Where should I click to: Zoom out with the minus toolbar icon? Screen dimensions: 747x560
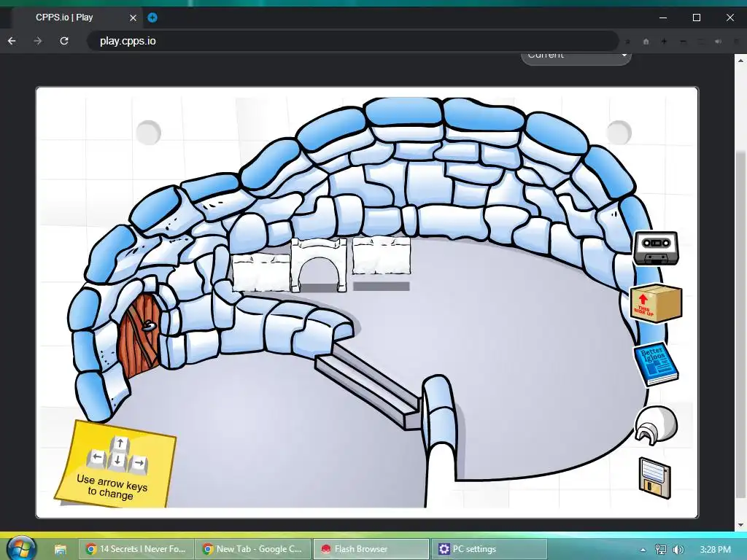[683, 42]
